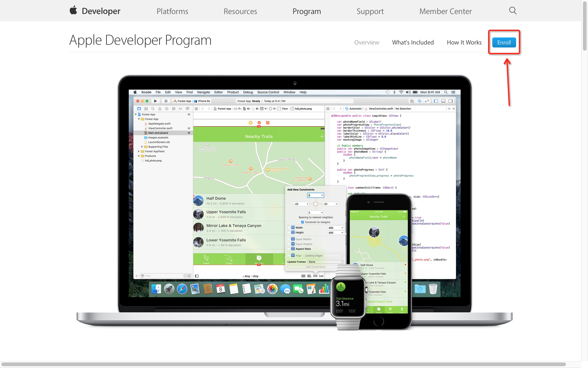Open the Xcode Source Control menu

point(268,92)
